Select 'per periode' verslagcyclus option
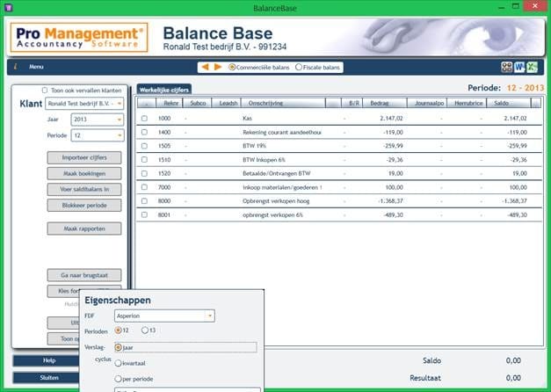The height and width of the screenshot is (392, 551). pyautogui.click(x=119, y=379)
